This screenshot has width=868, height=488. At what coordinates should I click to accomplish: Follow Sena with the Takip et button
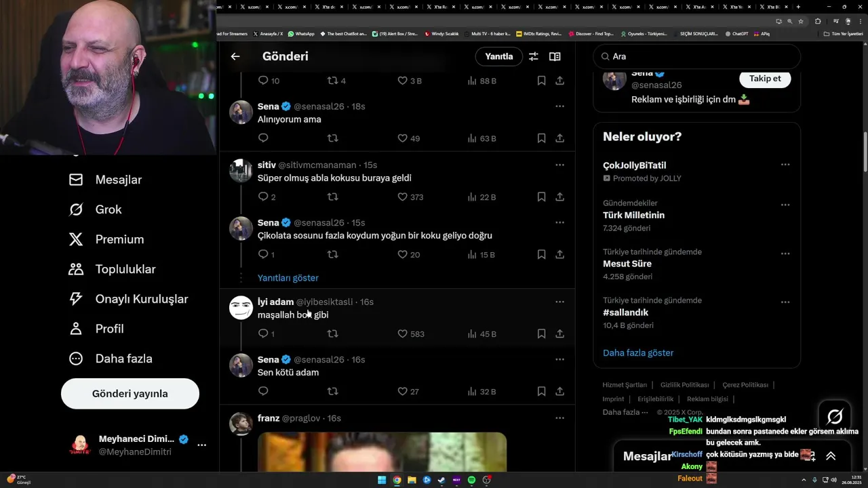(765, 79)
